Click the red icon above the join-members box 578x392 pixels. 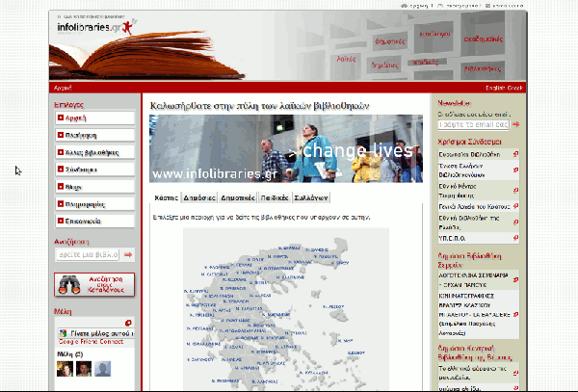tap(128, 323)
